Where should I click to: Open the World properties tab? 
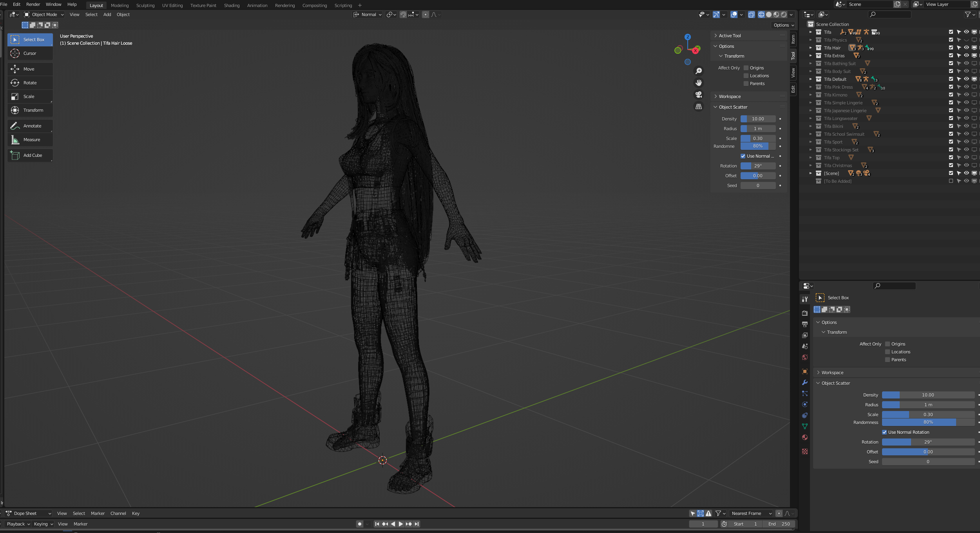click(x=805, y=357)
